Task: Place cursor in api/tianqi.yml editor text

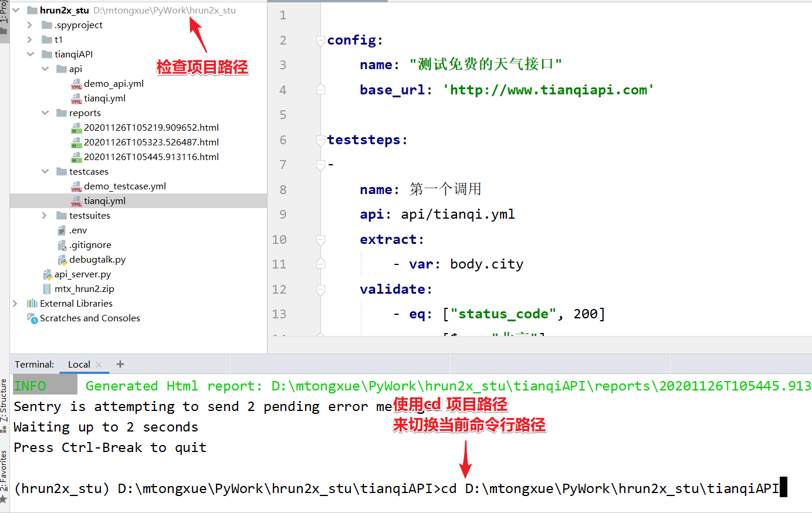Action: tap(458, 215)
